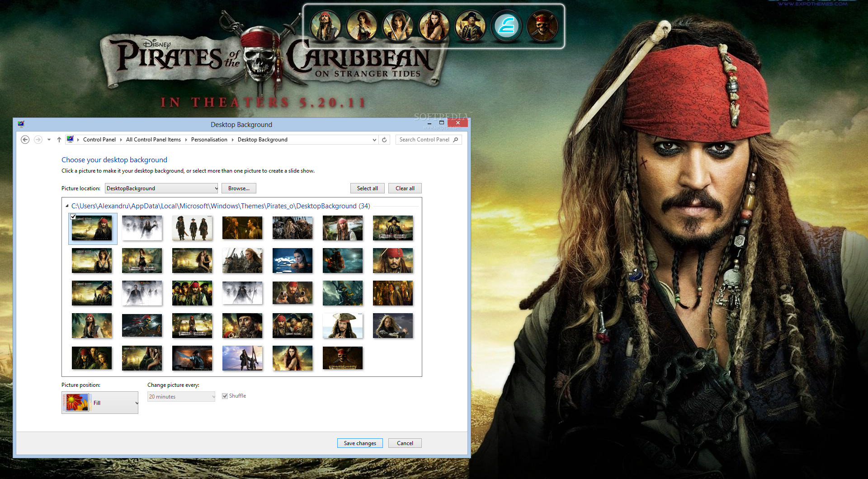Click the dock icon of captain in navy hat
The height and width of the screenshot is (479, 868).
click(470, 26)
